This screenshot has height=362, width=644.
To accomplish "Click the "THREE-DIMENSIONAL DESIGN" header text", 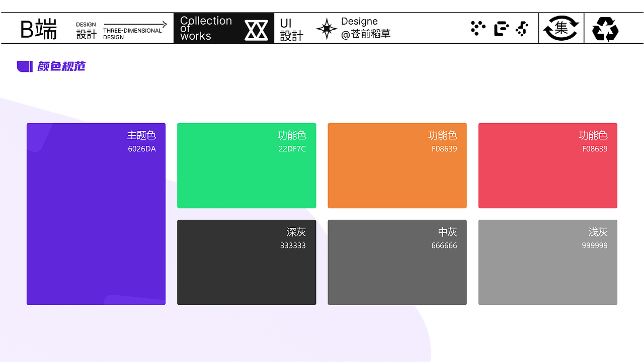I will pos(132,34).
